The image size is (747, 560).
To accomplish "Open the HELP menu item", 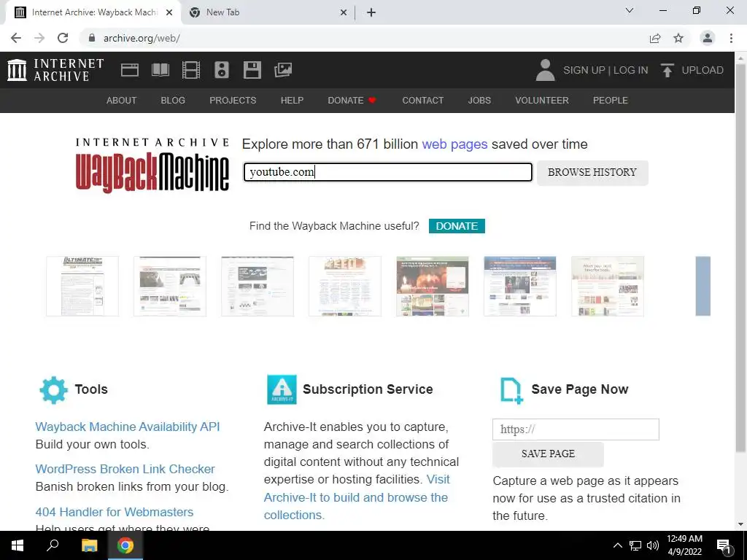I will (x=292, y=101).
